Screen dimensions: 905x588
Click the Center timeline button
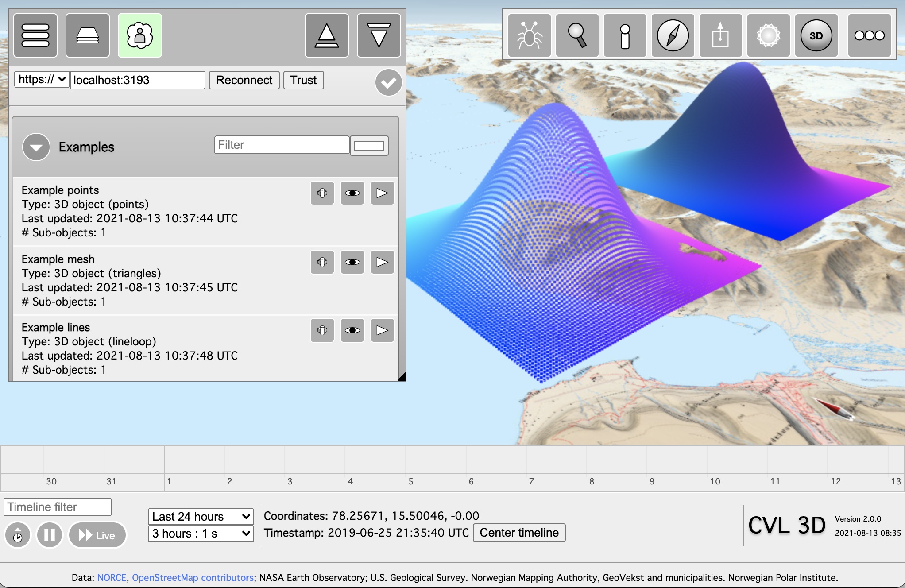click(519, 532)
